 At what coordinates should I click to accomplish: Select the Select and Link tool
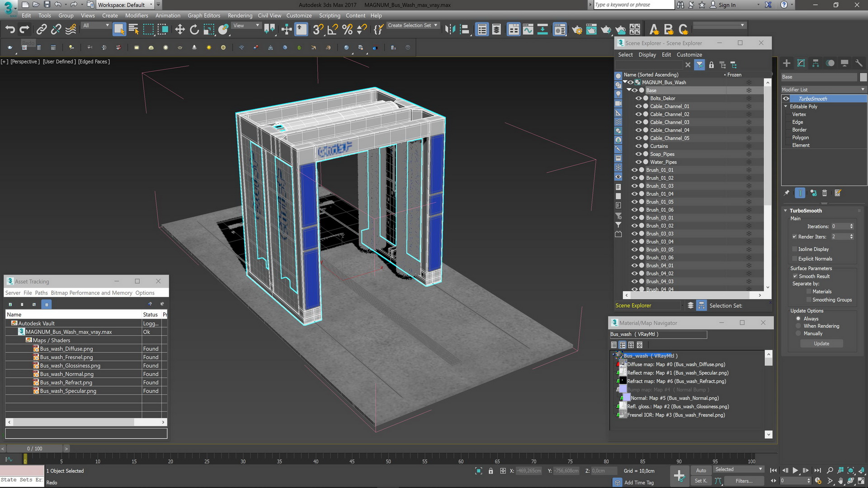click(41, 30)
